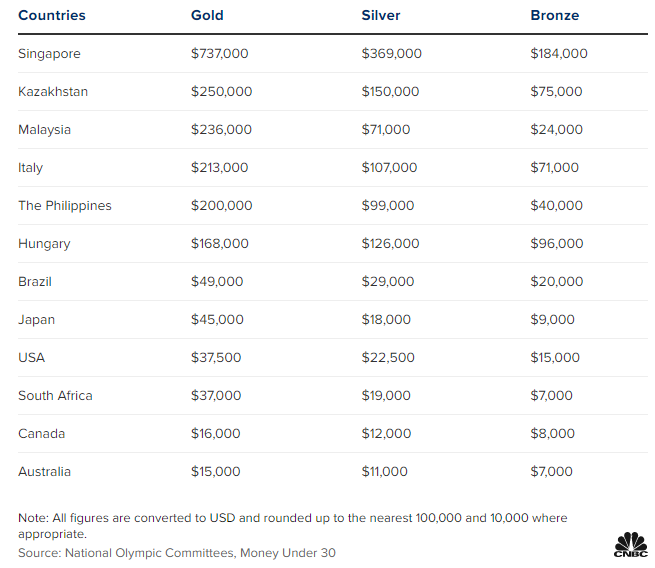Click Canada's $12,000 silver amount
The height and width of the screenshot is (568, 655).
386,434
